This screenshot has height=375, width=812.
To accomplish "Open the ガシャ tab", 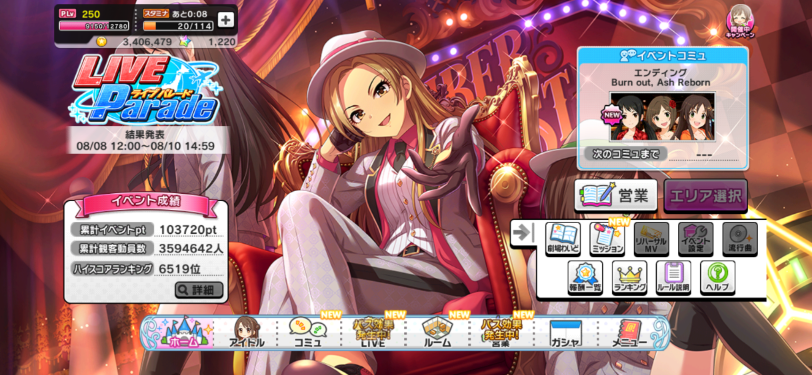I will [x=566, y=333].
